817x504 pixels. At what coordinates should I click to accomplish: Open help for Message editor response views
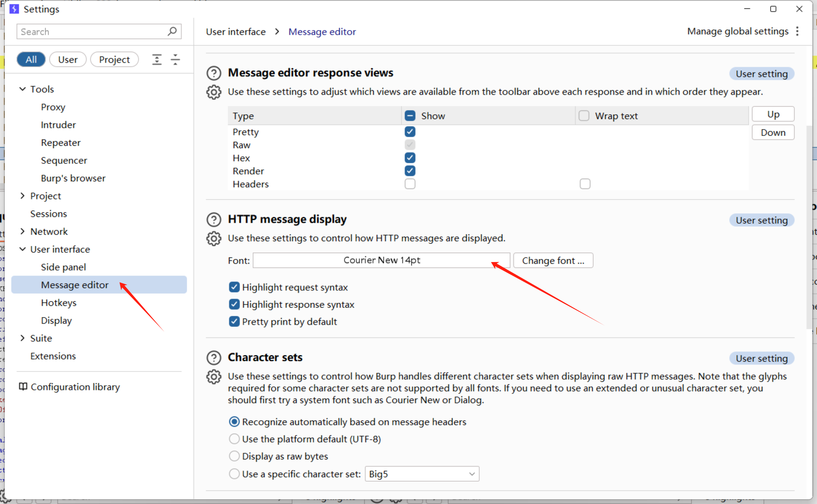coord(214,73)
